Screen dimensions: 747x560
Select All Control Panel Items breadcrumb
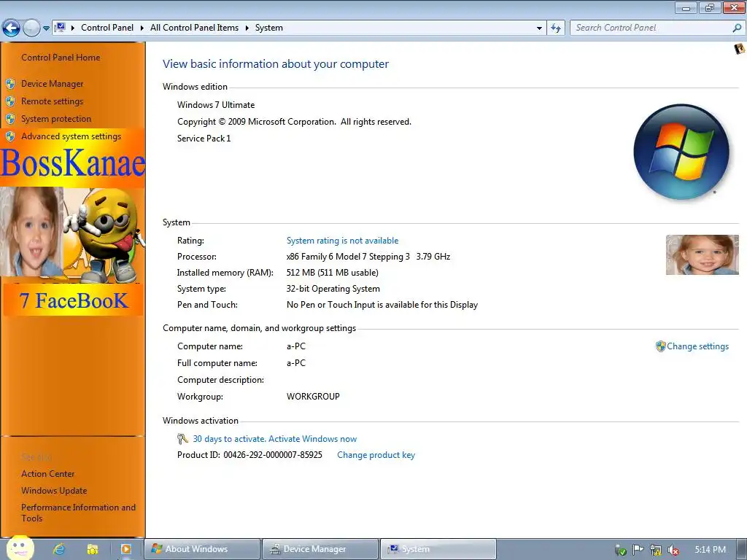pos(194,28)
